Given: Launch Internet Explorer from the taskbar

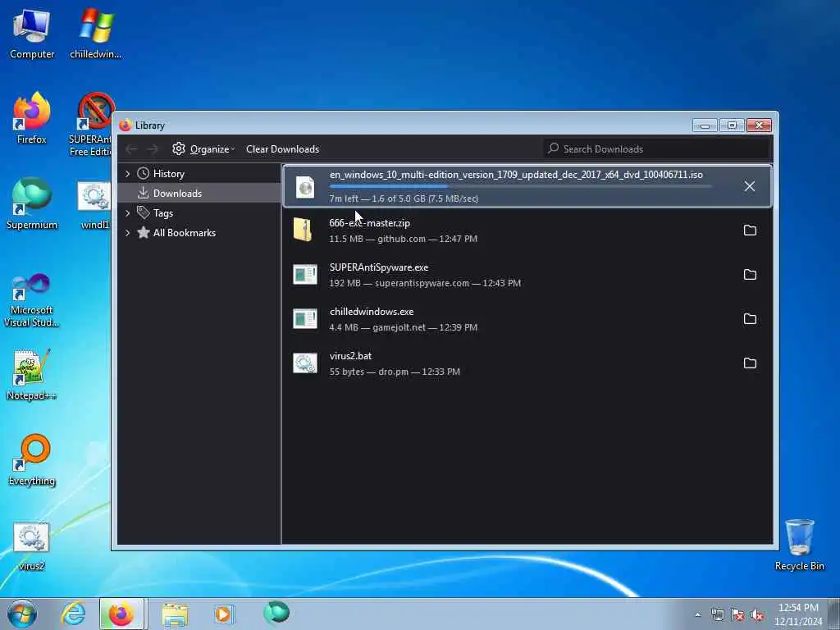Looking at the screenshot, I should click(x=73, y=614).
